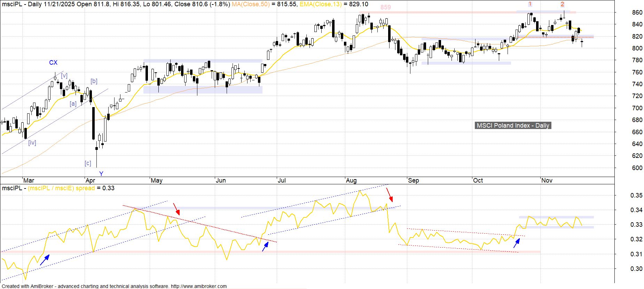This screenshot has height=289, width=644.
Task: Click the Nov marker on time axis
Action: (547, 180)
